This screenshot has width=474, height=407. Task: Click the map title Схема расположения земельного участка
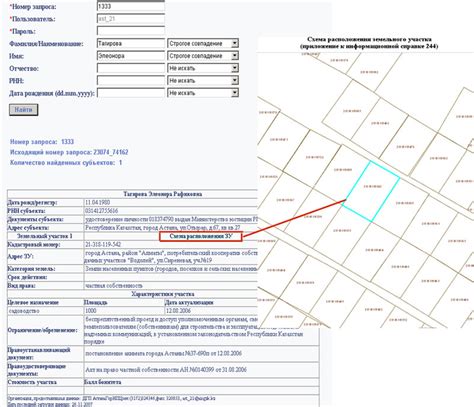tap(369, 39)
